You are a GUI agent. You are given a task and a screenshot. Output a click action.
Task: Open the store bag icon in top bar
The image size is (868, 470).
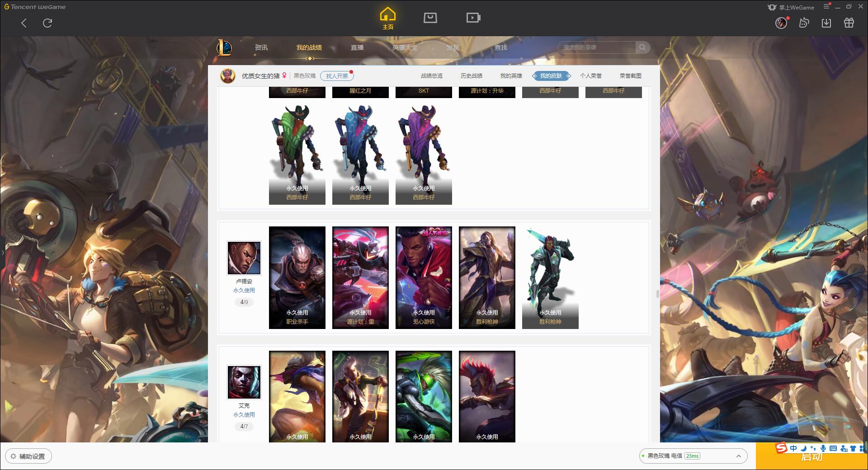430,18
